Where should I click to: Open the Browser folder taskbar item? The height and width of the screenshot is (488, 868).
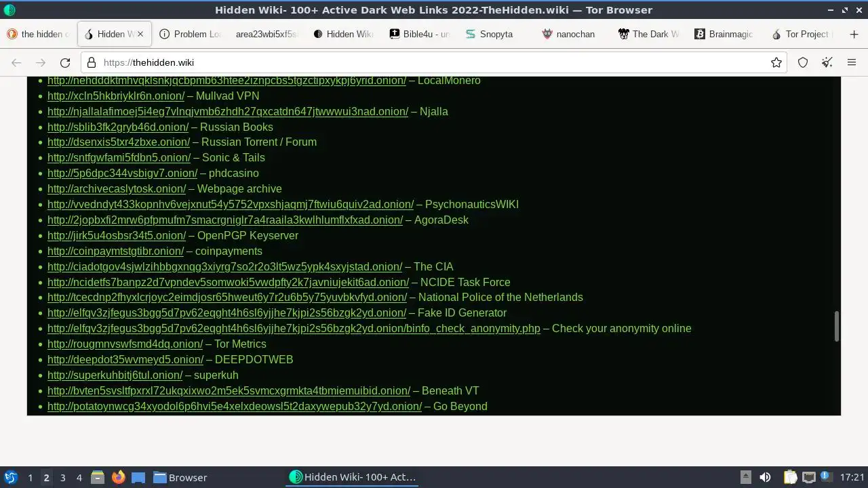tap(180, 477)
